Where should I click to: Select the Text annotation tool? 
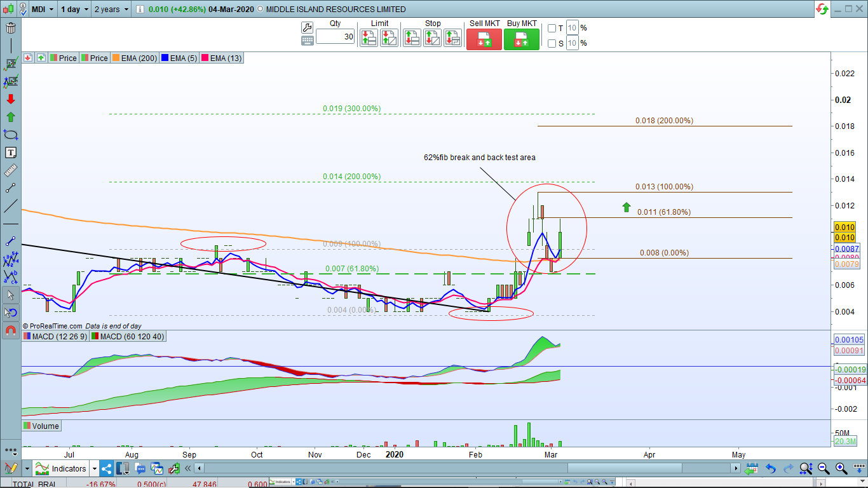[x=10, y=152]
